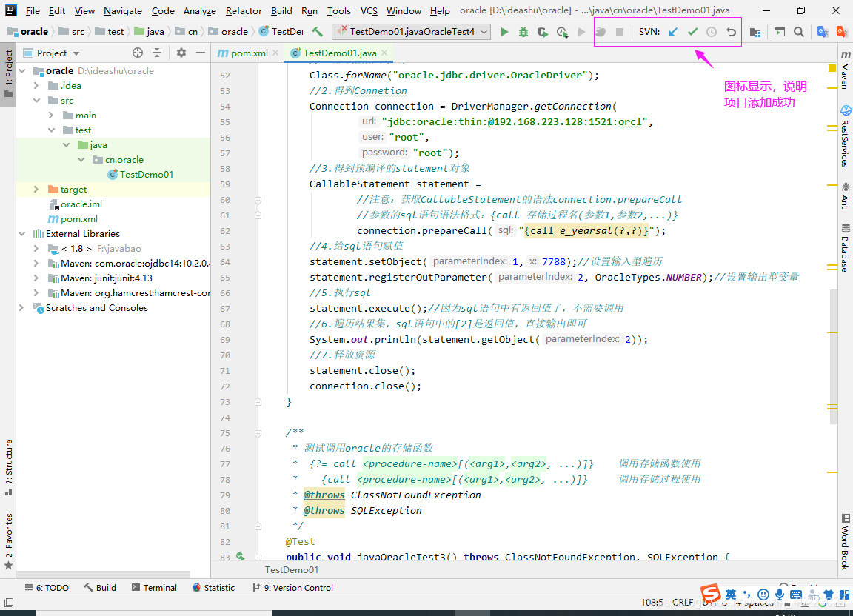Update project from SVN with the blue arrow
This screenshot has width=853, height=616.
(x=673, y=32)
